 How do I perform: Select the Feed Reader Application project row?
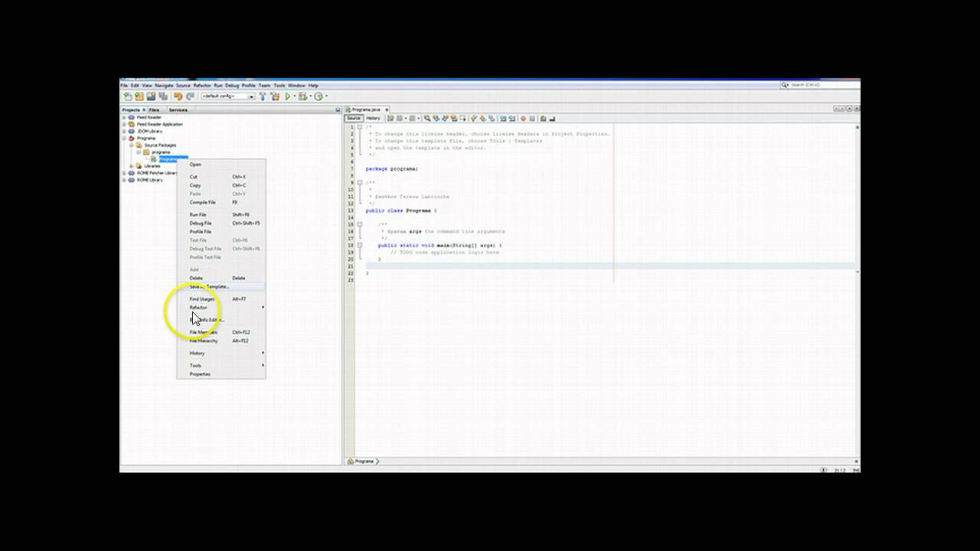(159, 124)
